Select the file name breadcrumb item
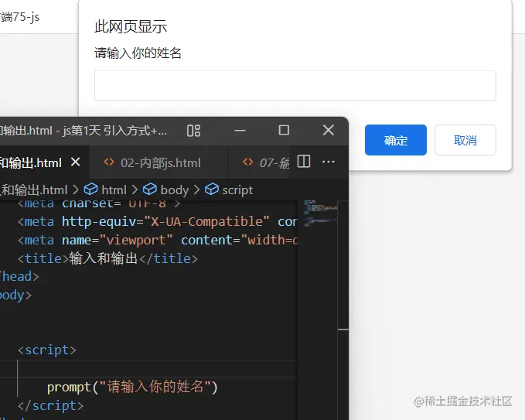 click(34, 190)
